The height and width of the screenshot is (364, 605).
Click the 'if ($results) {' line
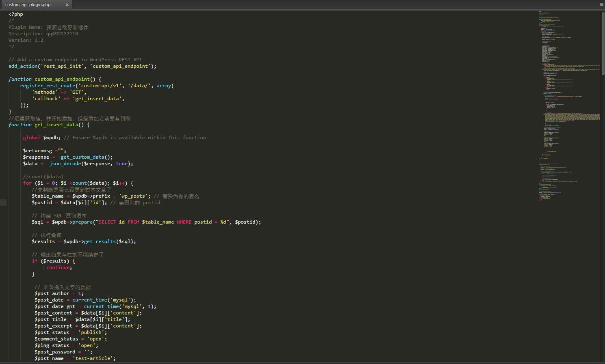tap(53, 261)
